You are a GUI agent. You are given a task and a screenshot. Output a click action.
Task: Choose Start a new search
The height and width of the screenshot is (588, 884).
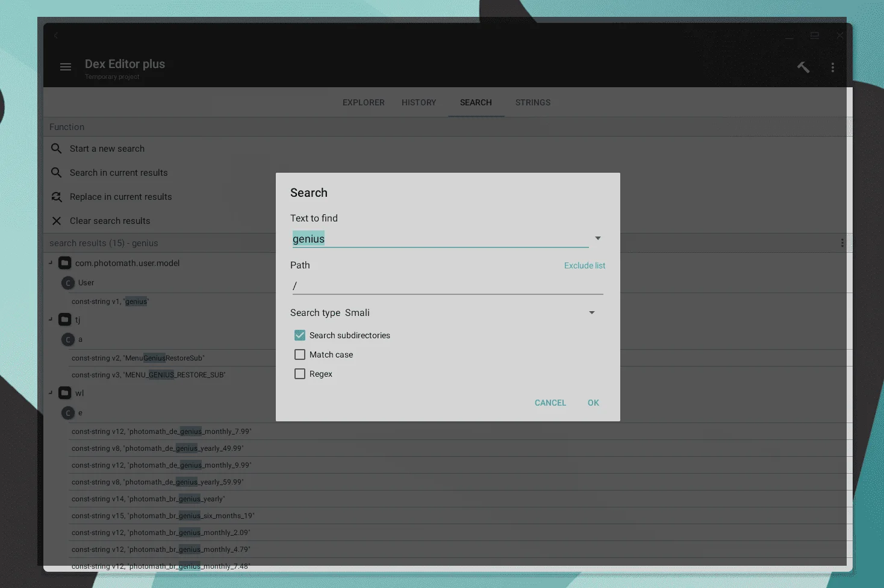107,149
